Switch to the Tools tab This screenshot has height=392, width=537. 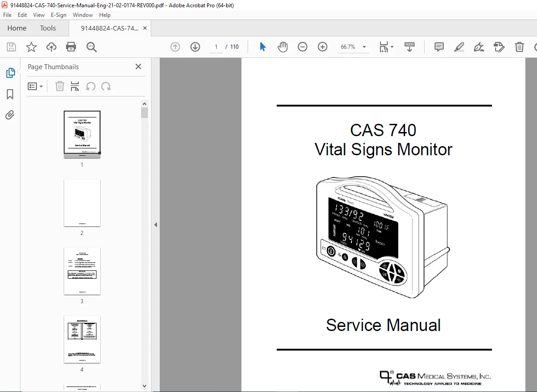[x=48, y=28]
